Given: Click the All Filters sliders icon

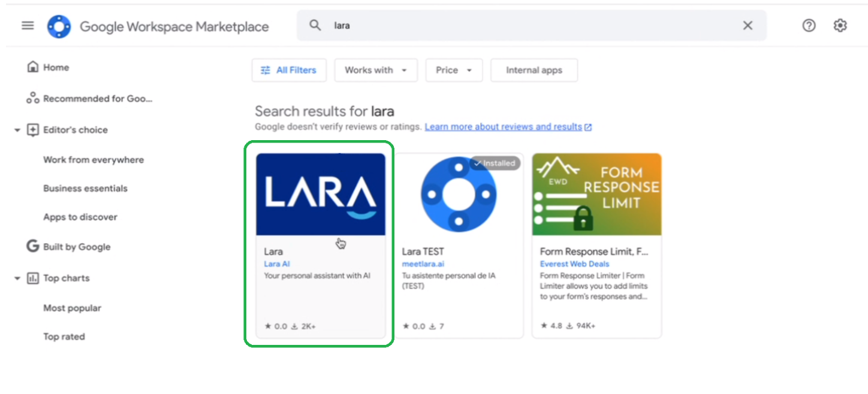Looking at the screenshot, I should 266,70.
